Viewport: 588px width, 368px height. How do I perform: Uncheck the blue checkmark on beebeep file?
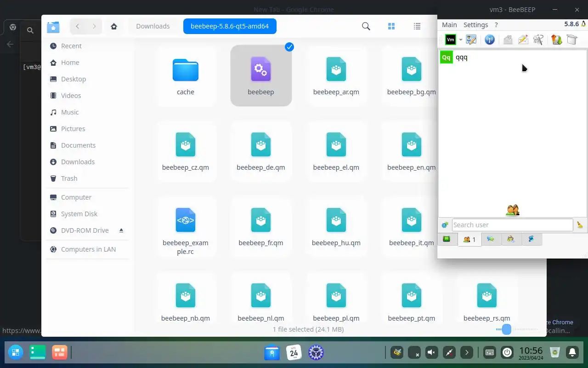pyautogui.click(x=289, y=47)
